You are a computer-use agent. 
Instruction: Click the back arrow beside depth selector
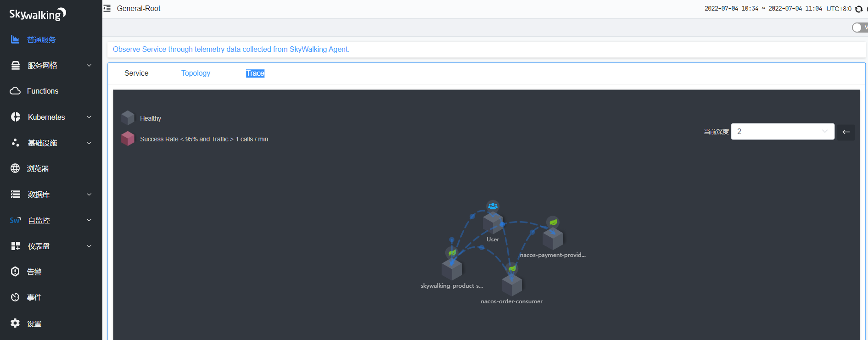coord(846,132)
